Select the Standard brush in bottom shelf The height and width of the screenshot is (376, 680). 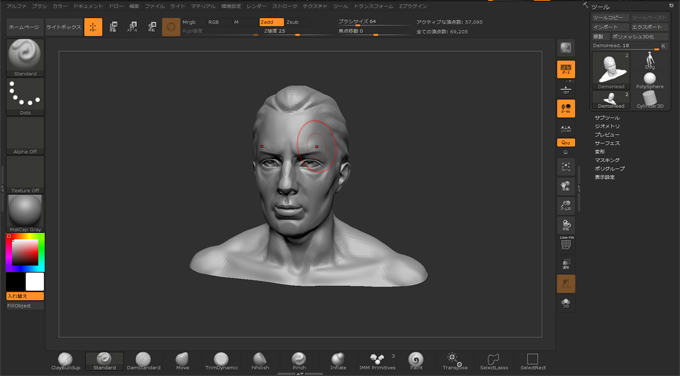tap(105, 361)
